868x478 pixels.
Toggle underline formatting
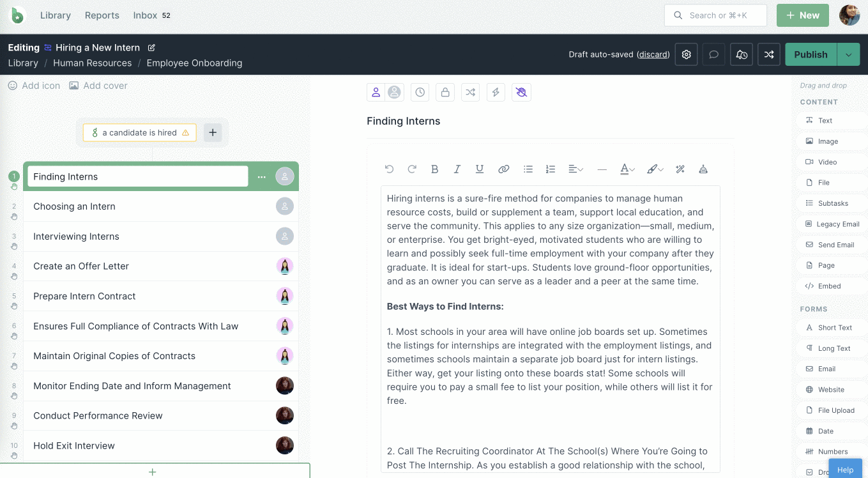480,169
